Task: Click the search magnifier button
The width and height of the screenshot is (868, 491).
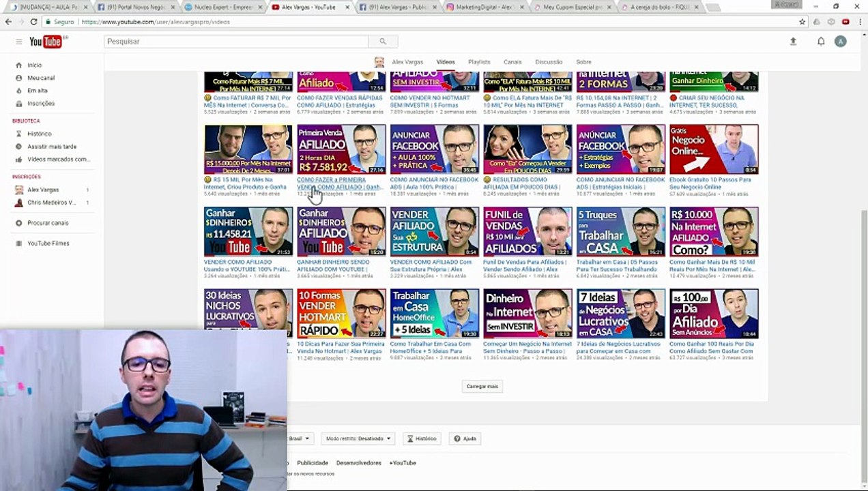Action: point(382,42)
